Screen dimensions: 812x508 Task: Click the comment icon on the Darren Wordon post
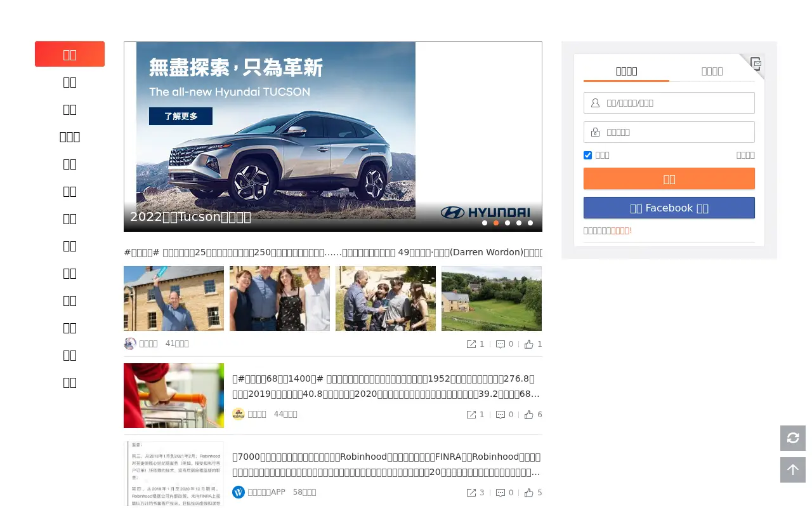pos(501,344)
